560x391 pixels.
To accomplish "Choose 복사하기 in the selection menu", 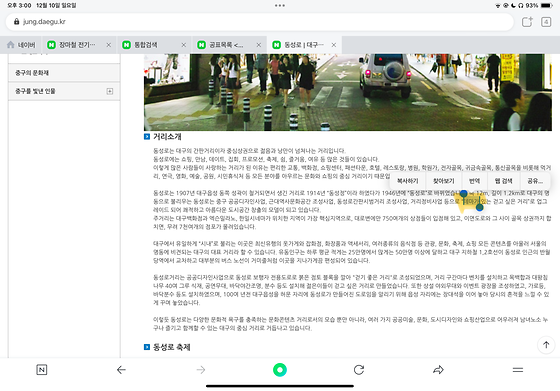I will (408, 181).
